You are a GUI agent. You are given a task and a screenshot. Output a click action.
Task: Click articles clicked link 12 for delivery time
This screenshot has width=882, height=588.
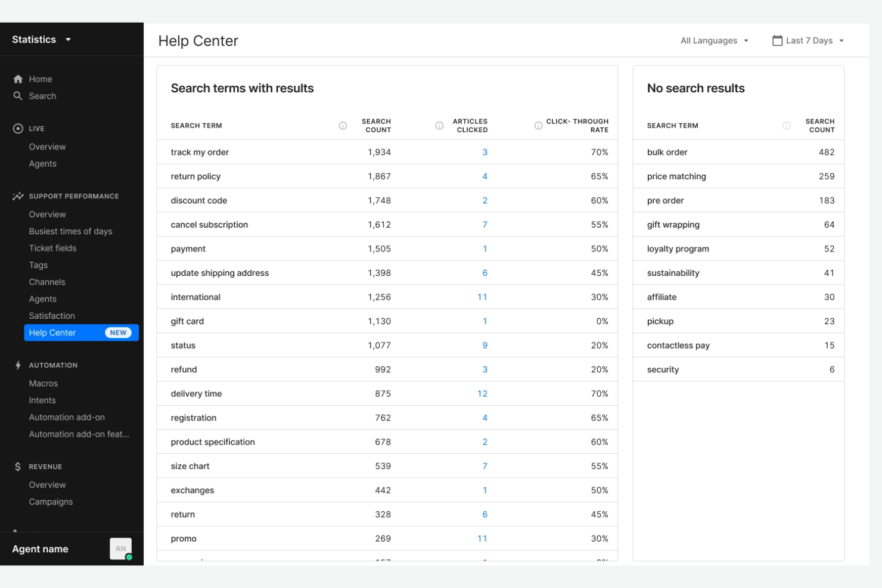pos(483,394)
